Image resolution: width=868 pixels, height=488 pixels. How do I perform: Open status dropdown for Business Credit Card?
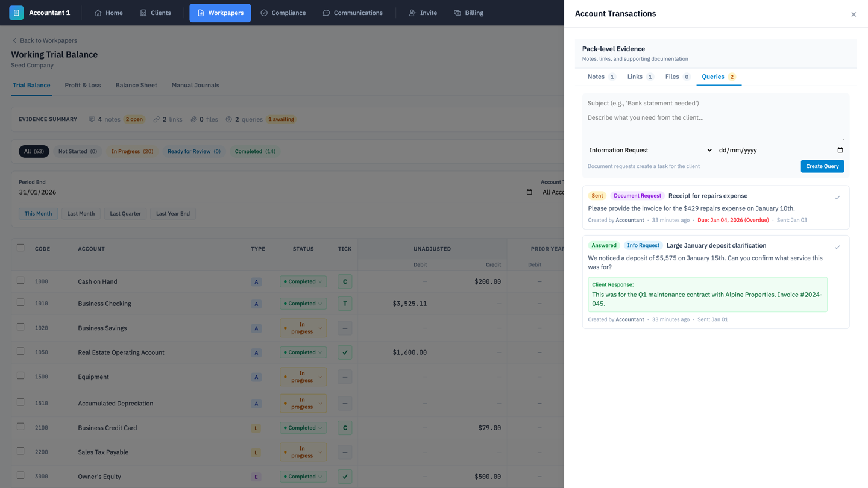[x=303, y=428]
